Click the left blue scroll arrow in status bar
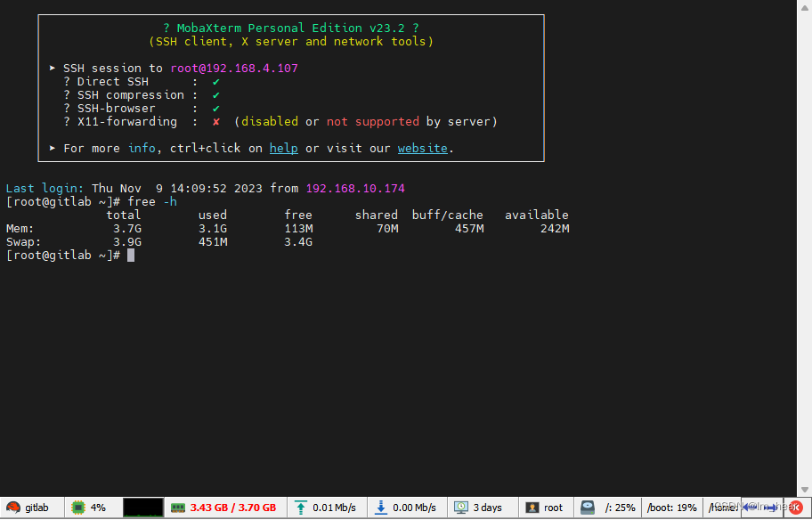The width and height of the screenshot is (812, 520). (x=746, y=506)
